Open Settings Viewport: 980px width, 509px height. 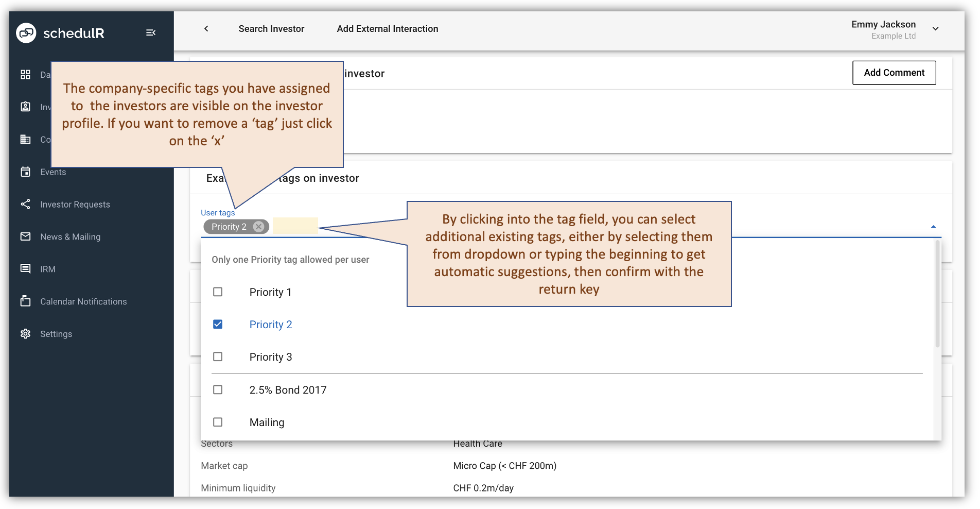pyautogui.click(x=56, y=334)
